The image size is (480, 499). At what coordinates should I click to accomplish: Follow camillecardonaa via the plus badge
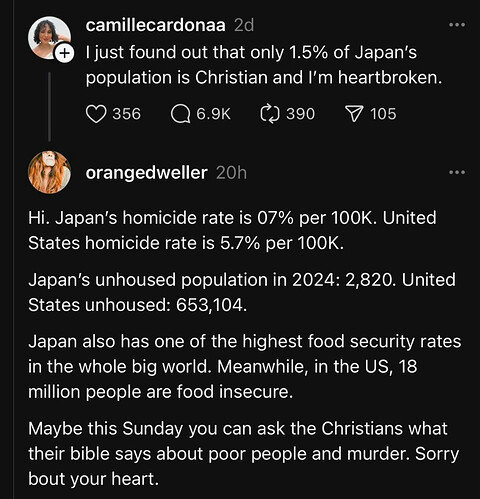64,53
